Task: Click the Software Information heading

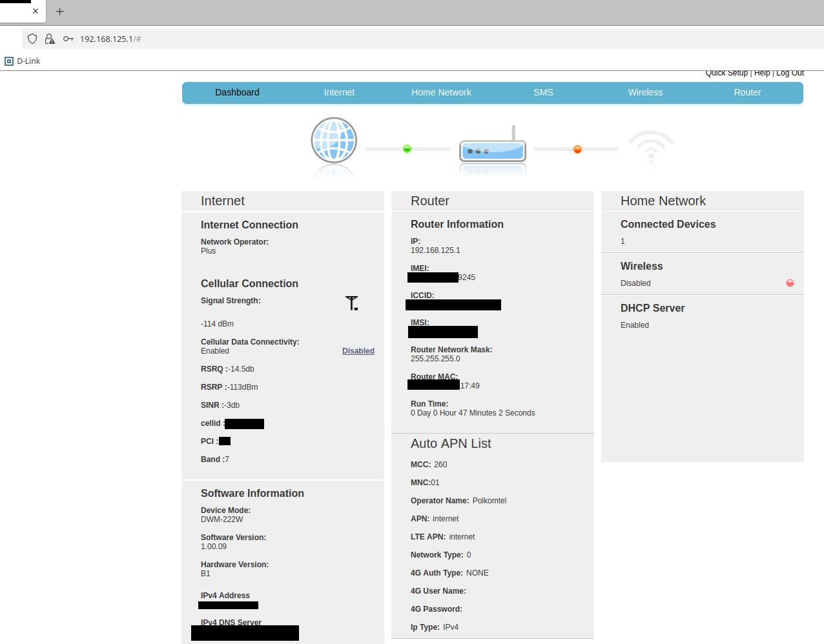Action: [x=252, y=493]
